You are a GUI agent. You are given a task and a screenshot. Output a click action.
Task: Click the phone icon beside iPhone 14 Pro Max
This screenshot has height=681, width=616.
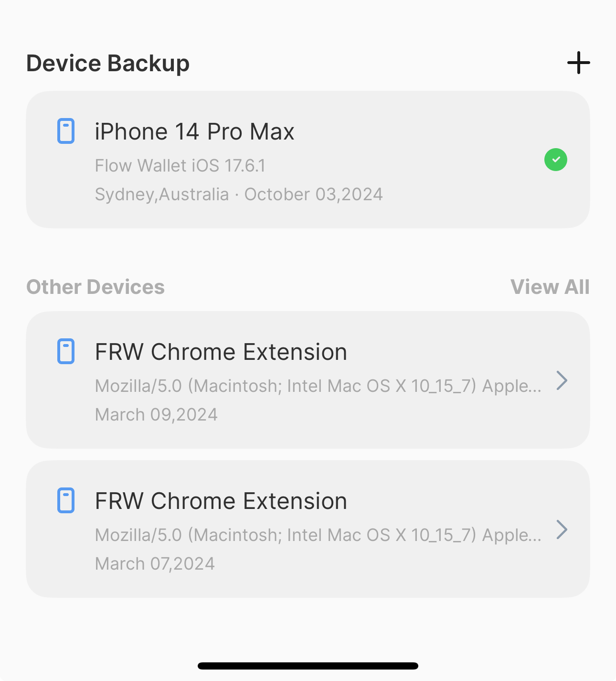coord(66,131)
